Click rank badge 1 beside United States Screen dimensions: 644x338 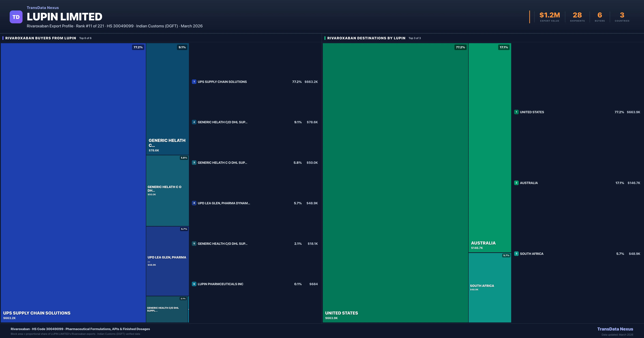tap(516, 112)
